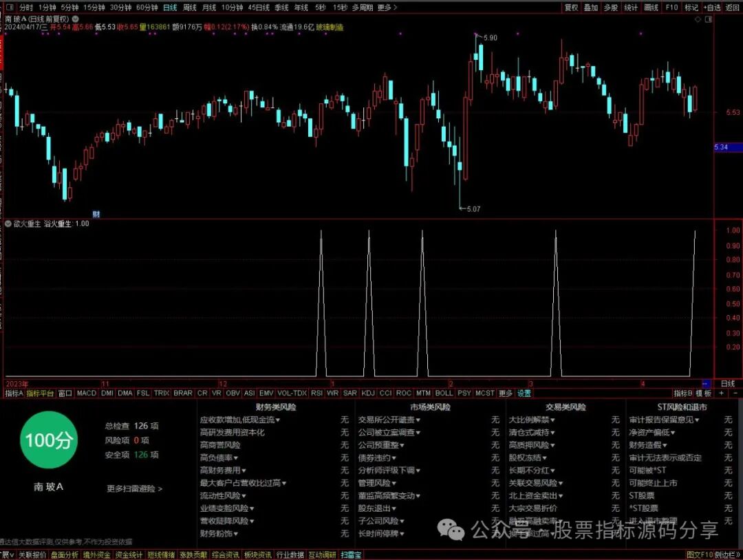743x560 pixels.
Task: Click 更多 after MCST indicator
Action: [x=506, y=394]
